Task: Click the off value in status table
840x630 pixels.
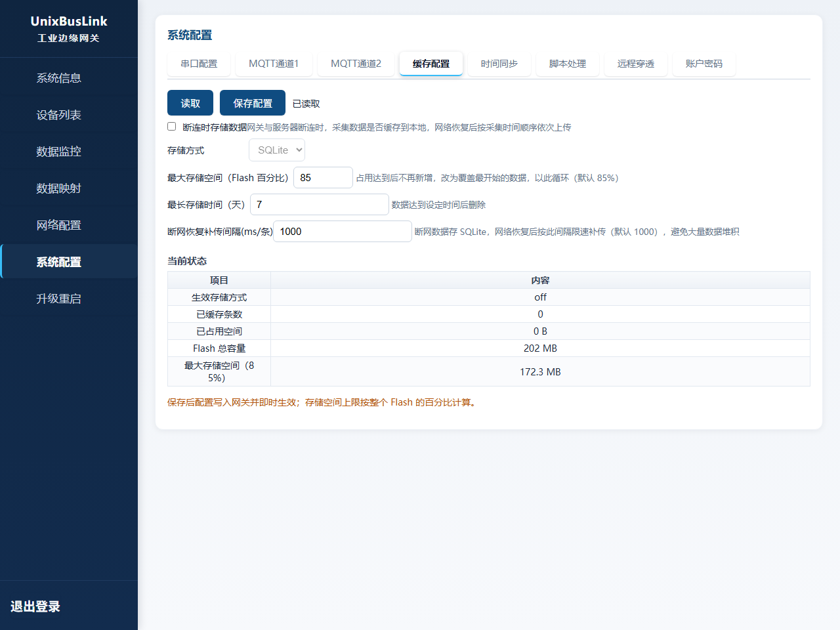Action: [x=540, y=297]
